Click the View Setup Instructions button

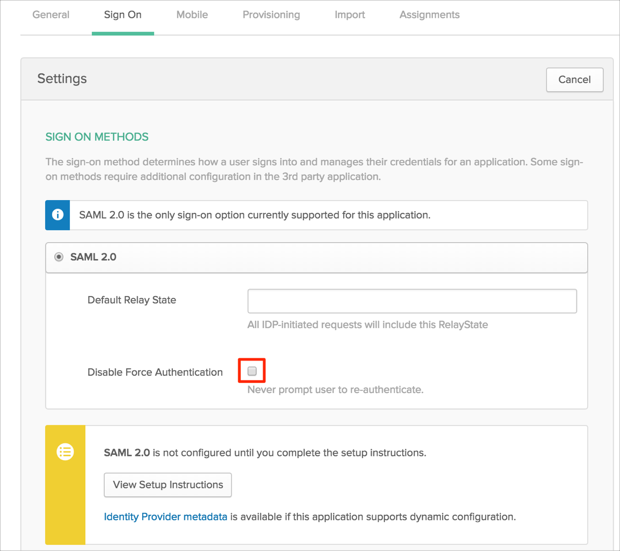tap(168, 485)
